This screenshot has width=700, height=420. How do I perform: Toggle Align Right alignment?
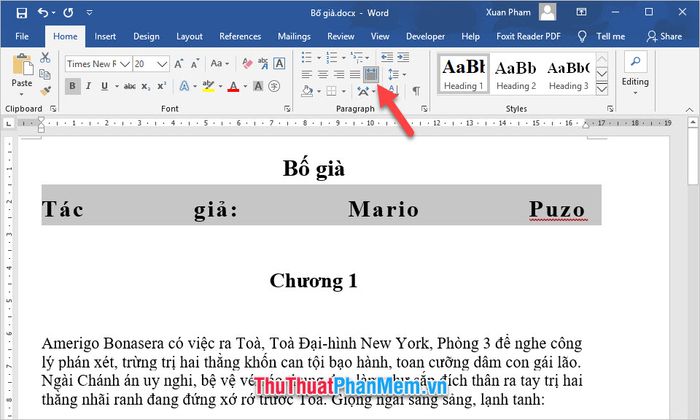[x=339, y=74]
